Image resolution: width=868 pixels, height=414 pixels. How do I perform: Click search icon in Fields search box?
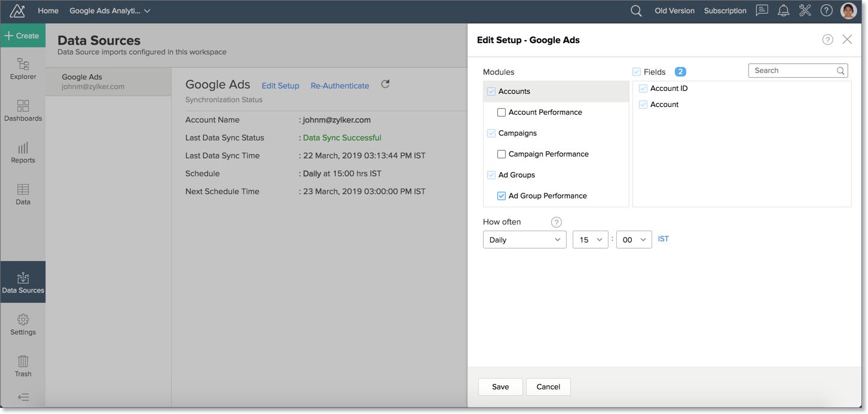(841, 70)
